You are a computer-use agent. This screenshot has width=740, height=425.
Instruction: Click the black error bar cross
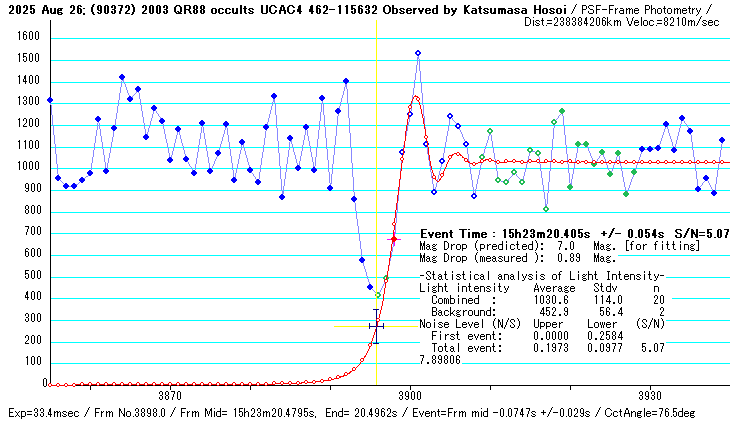tap(376, 326)
